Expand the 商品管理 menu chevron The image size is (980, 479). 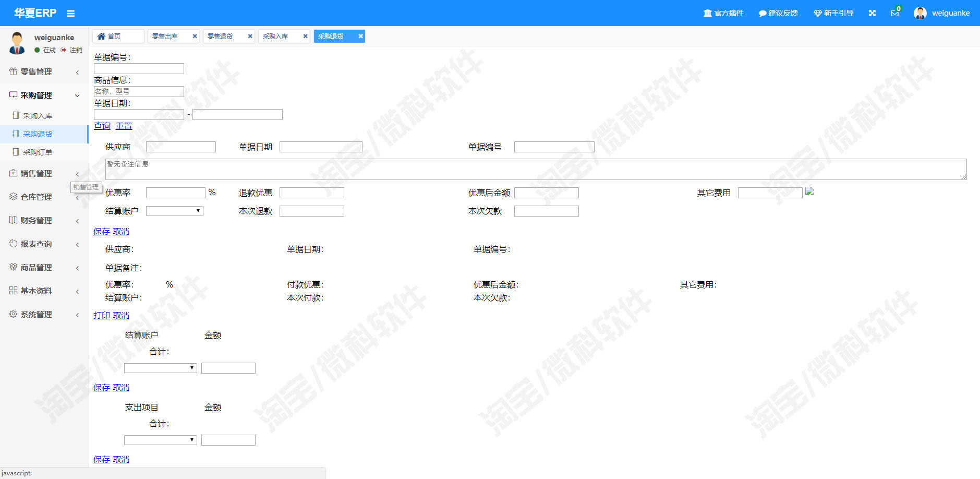[77, 268]
